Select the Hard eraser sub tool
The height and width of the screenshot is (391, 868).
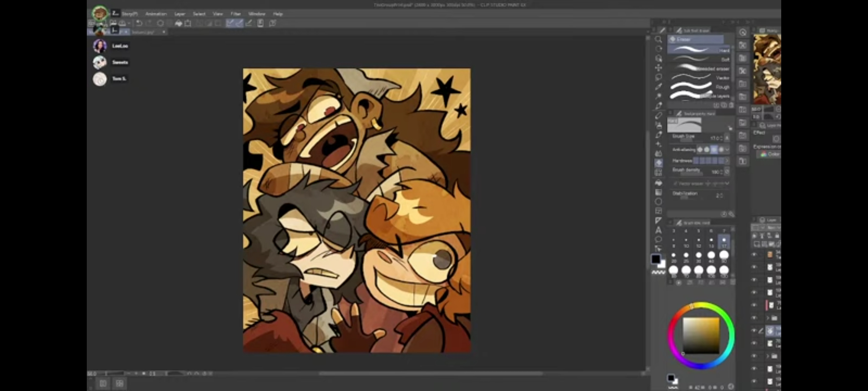(699, 50)
